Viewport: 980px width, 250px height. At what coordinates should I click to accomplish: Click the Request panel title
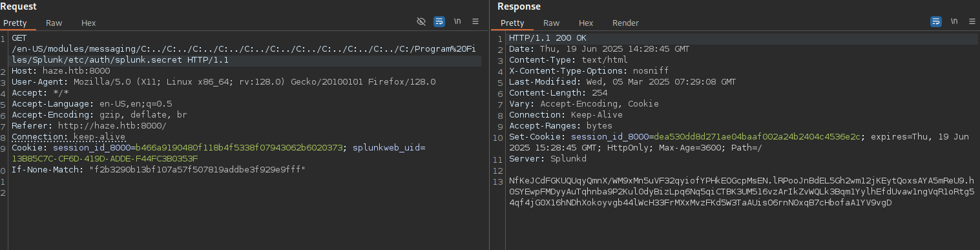point(19,6)
